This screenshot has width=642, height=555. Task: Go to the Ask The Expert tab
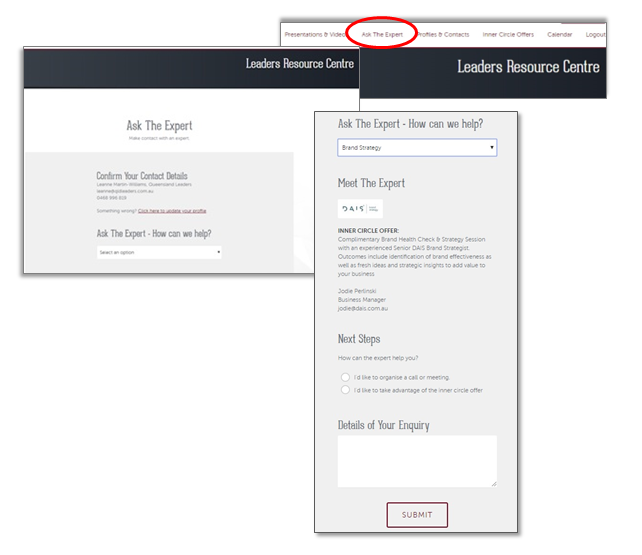click(384, 35)
